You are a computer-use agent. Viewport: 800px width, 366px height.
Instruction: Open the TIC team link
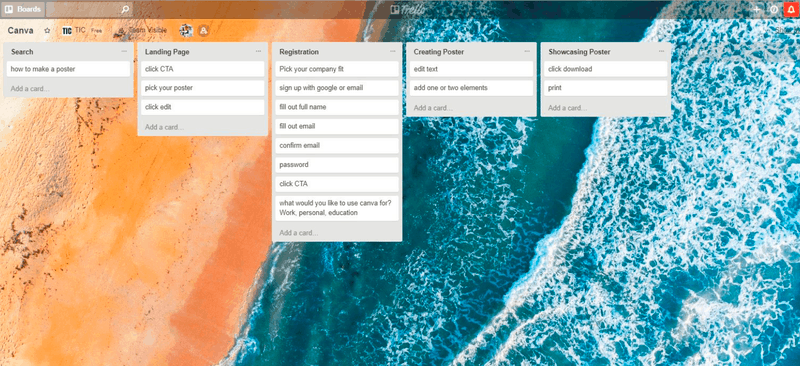coord(80,31)
